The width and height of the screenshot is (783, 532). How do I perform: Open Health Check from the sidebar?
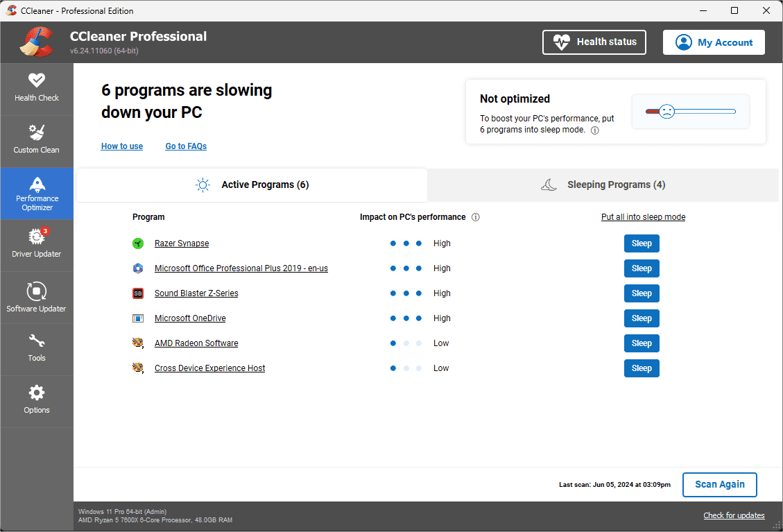click(37, 89)
